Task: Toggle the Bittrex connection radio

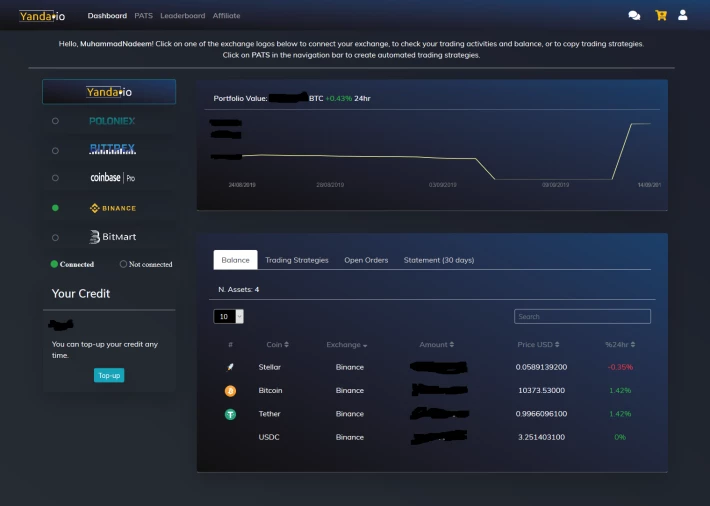Action: coord(55,151)
